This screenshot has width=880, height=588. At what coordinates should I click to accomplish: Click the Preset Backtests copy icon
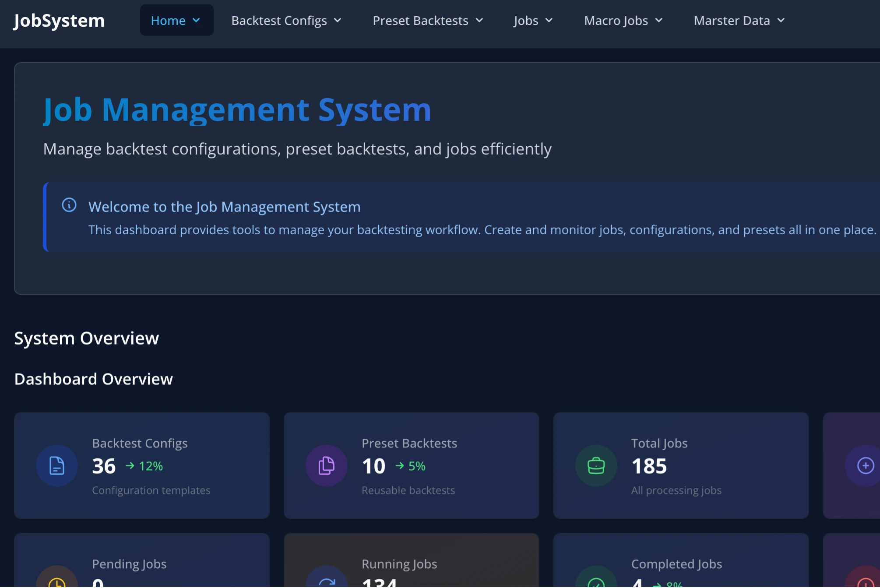pyautogui.click(x=327, y=465)
